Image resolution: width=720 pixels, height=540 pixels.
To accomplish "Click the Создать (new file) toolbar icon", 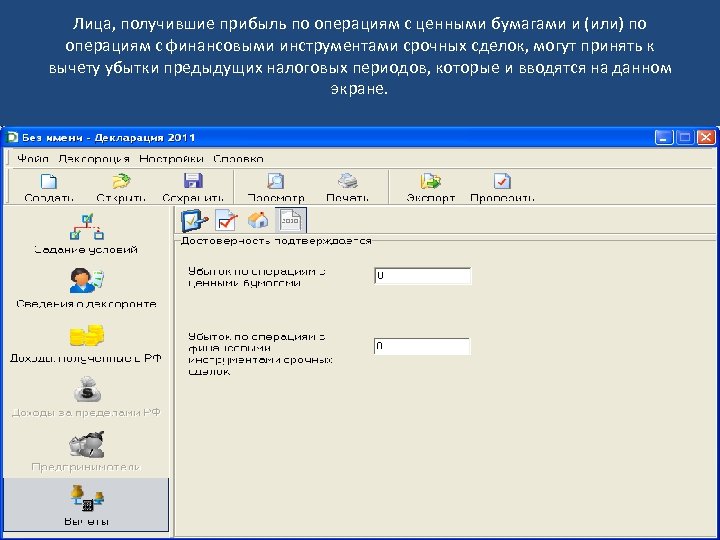I will 49,181.
